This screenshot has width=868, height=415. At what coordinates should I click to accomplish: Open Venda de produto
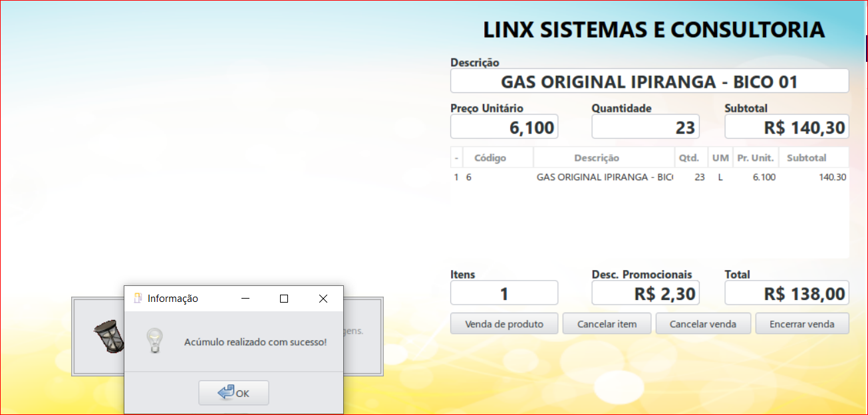(504, 324)
